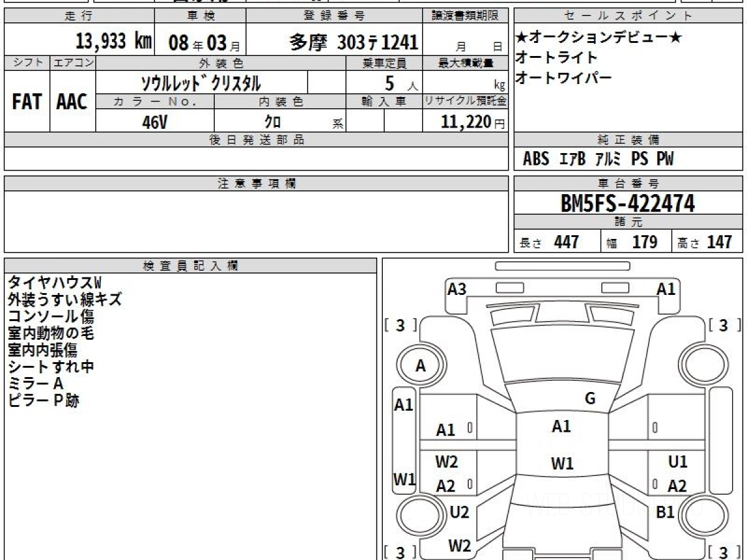The height and width of the screenshot is (560, 747).
Task: Click the A3 damage mark on diagram
Action: 457,289
